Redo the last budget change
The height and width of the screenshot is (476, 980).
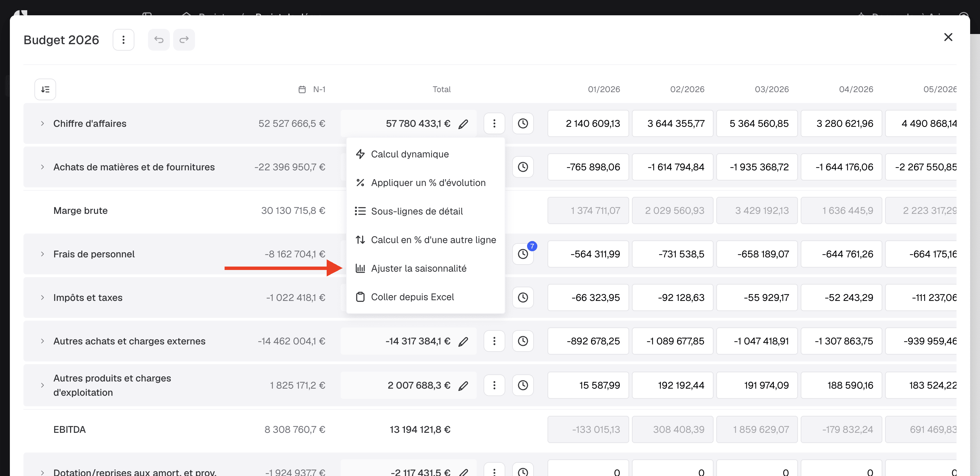pos(184,39)
